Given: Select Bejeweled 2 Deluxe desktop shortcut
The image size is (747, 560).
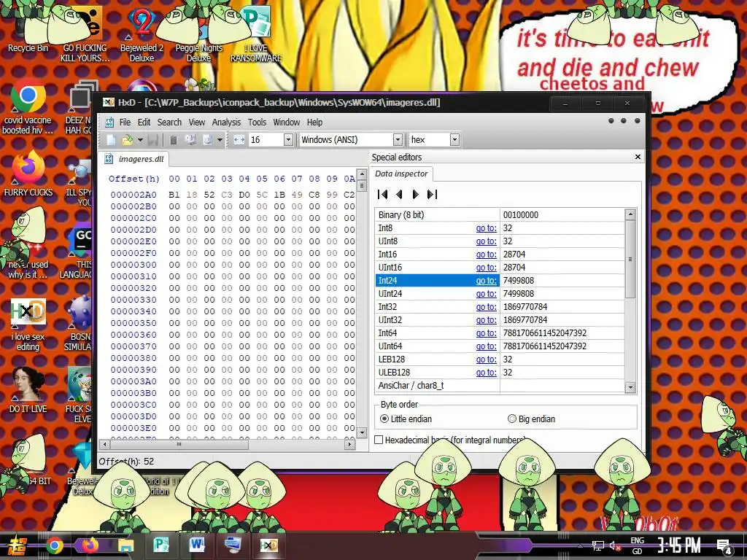Looking at the screenshot, I should (x=142, y=34).
